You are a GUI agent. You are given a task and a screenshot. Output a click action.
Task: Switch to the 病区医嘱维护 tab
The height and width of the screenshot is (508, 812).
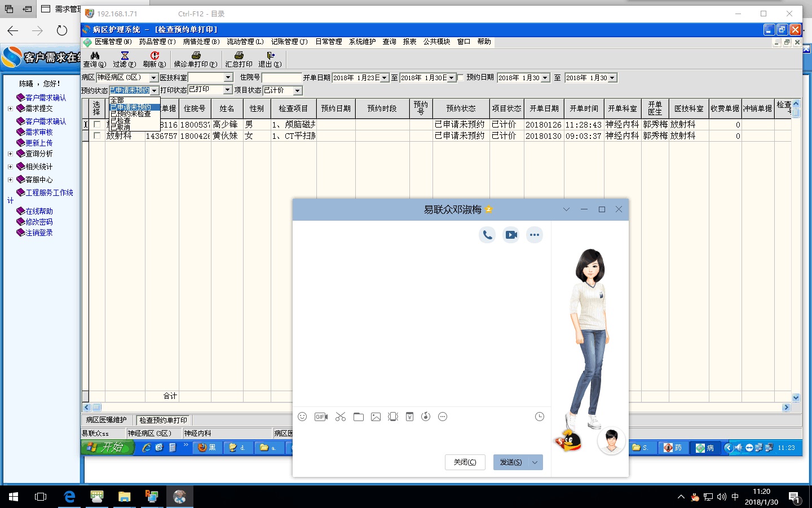(x=107, y=420)
